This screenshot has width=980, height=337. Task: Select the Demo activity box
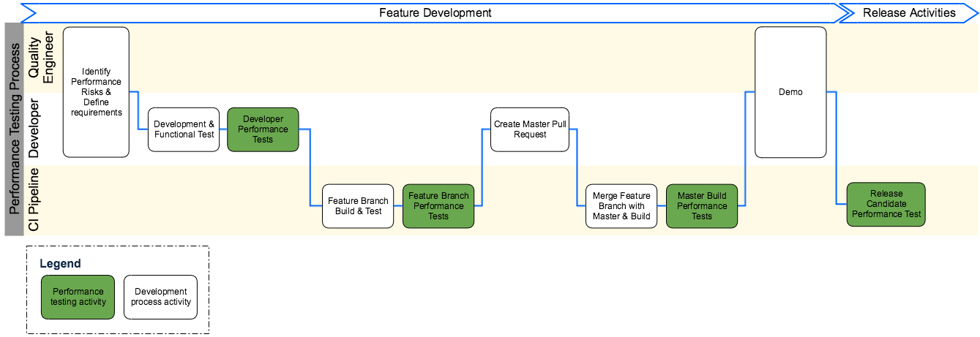[790, 92]
